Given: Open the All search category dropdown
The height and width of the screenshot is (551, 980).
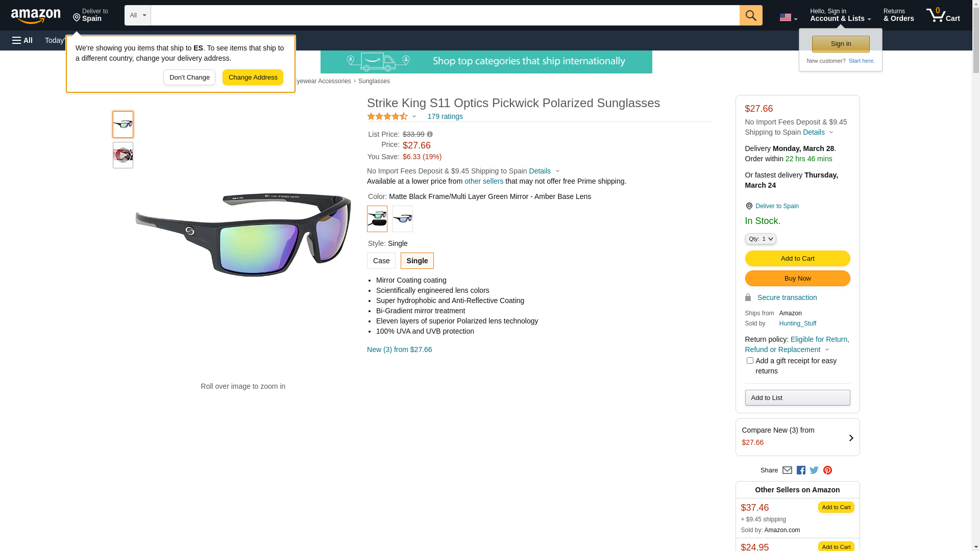Looking at the screenshot, I should pyautogui.click(x=137, y=15).
